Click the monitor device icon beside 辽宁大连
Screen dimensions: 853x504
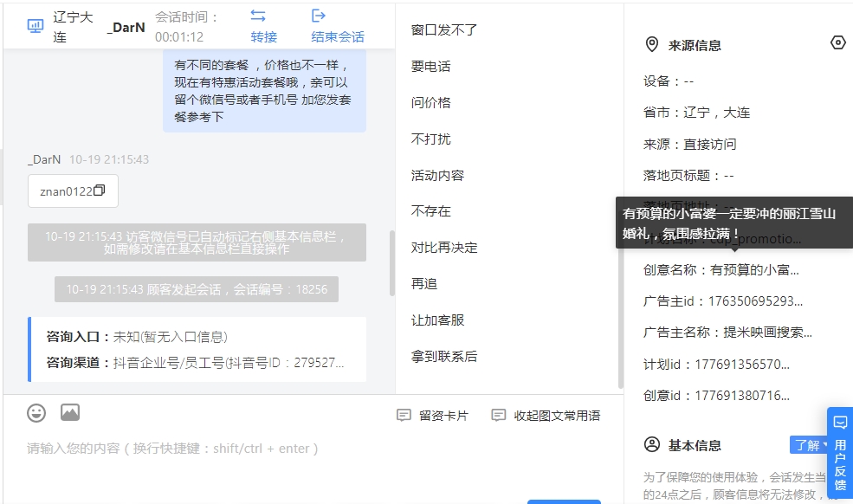(x=36, y=26)
